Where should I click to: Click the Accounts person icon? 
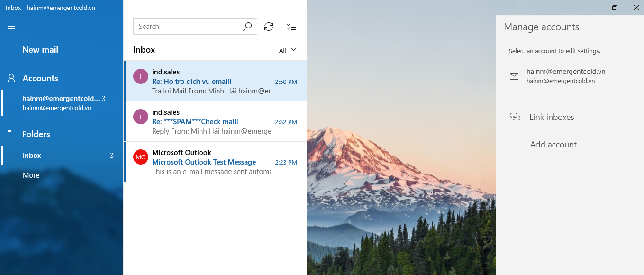pyautogui.click(x=12, y=78)
